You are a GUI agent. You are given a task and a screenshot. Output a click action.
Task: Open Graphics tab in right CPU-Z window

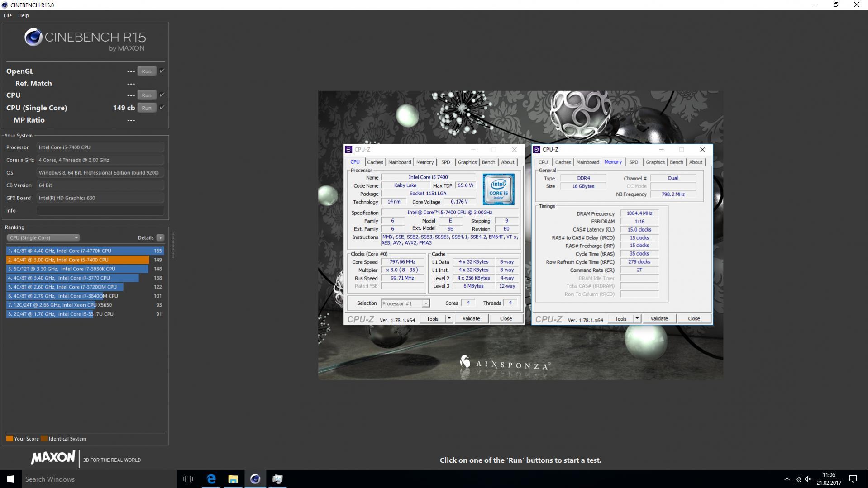(x=655, y=162)
